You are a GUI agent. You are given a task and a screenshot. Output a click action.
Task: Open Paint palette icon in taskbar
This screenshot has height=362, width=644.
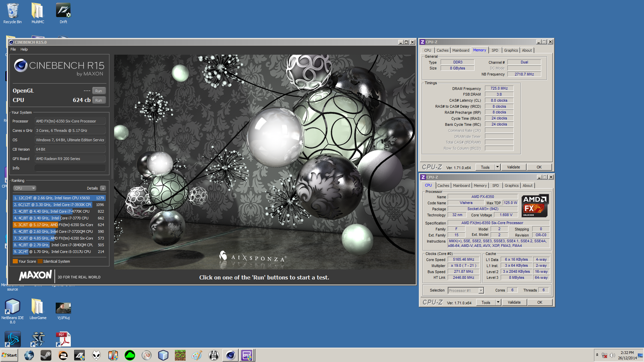(x=197, y=355)
